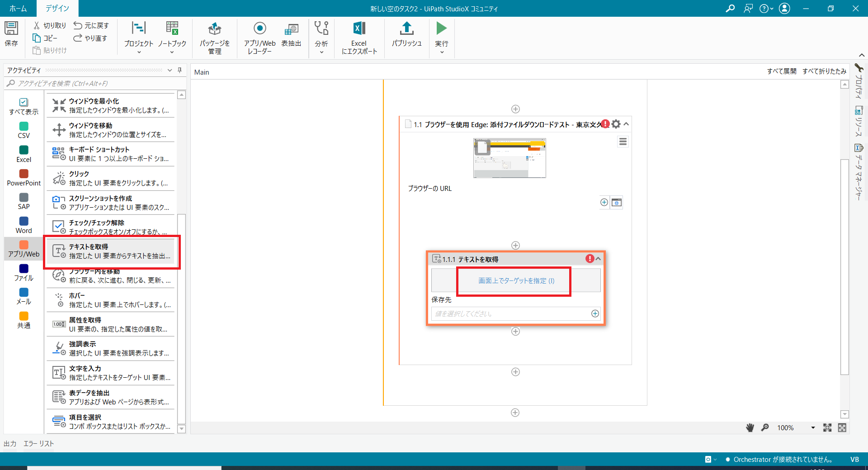Toggle Show All (すべて表示) activities filter
This screenshot has height=470, width=868.
point(24,106)
